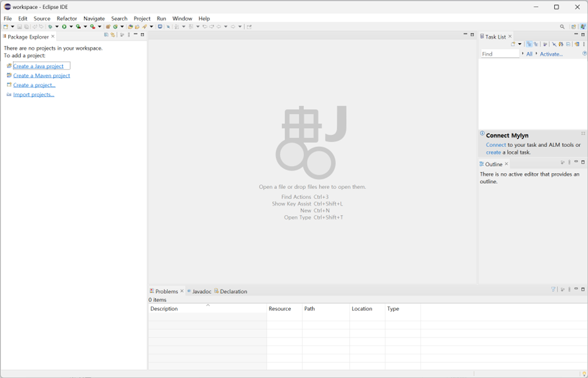Click the New Java Package icon
588x378 pixels.
[108, 27]
